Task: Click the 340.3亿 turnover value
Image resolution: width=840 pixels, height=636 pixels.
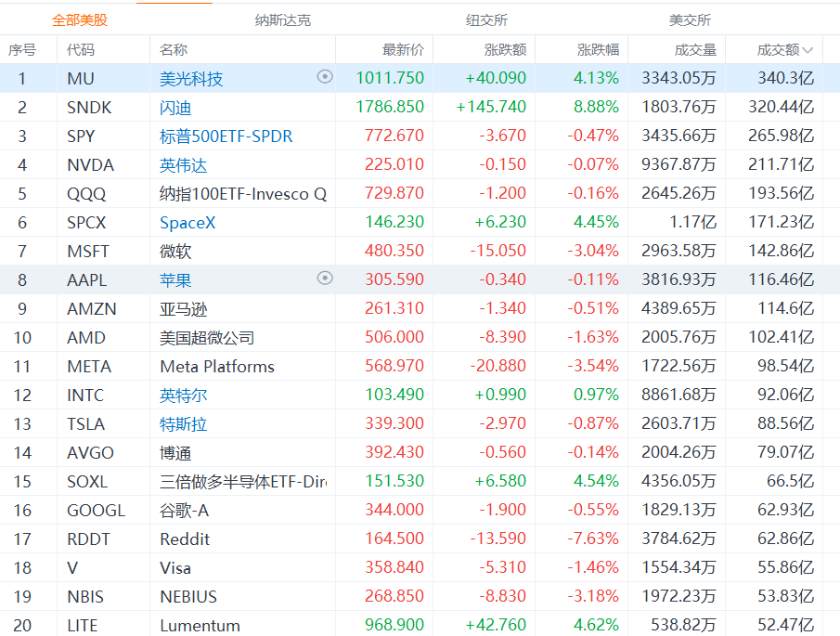Action: click(786, 78)
